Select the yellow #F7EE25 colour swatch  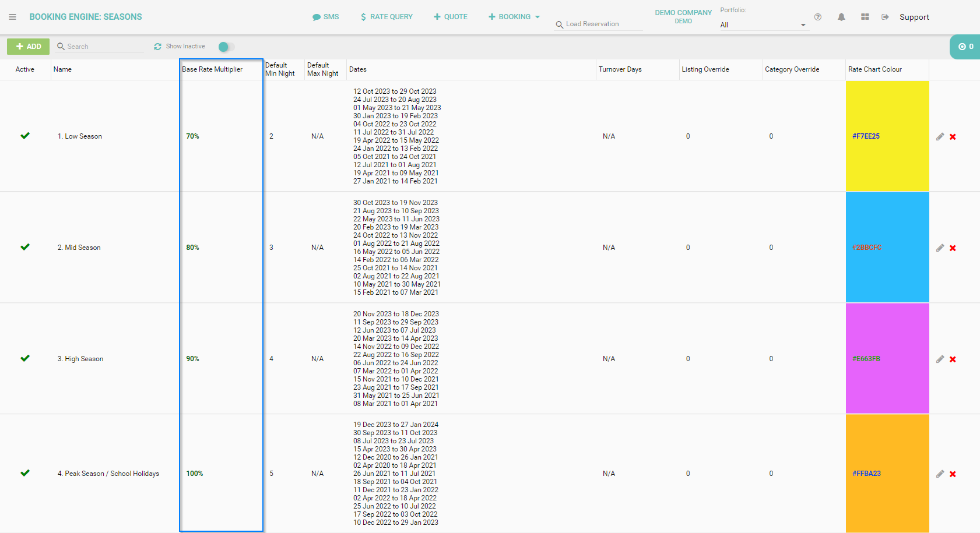(887, 136)
